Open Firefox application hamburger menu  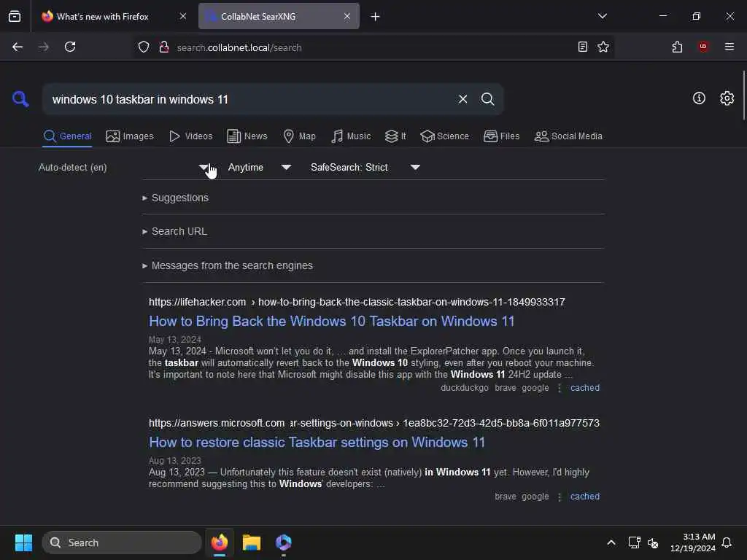(729, 47)
